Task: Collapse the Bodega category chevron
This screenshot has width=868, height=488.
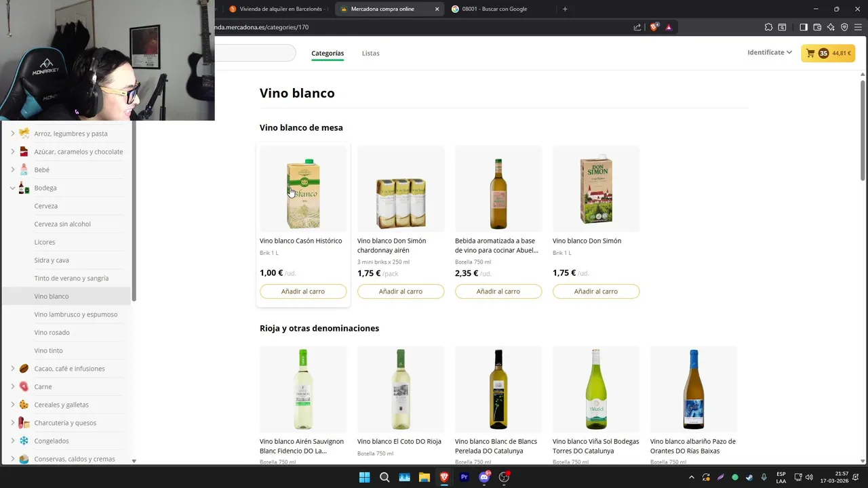Action: coord(12,188)
